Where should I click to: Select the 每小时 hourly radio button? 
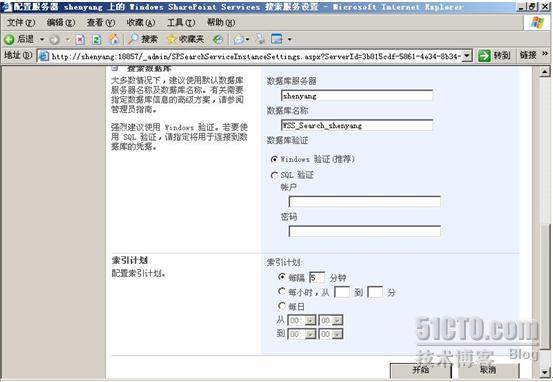point(282,291)
